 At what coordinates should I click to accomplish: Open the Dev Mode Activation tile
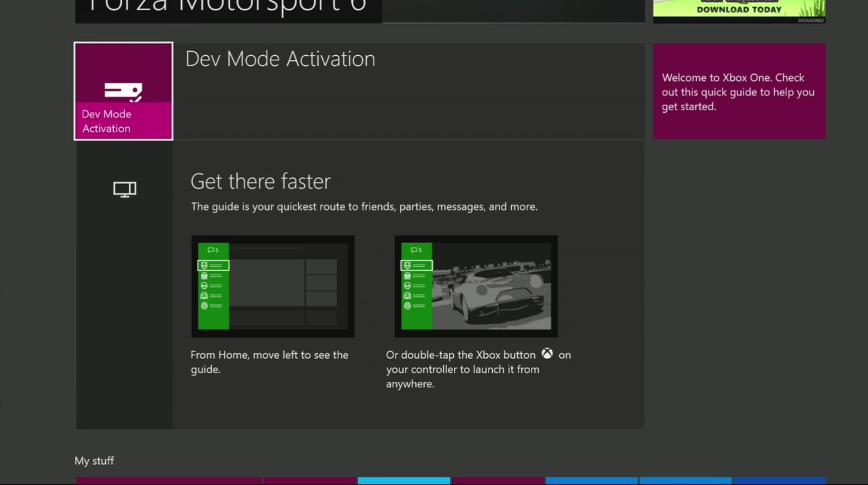[x=123, y=91]
